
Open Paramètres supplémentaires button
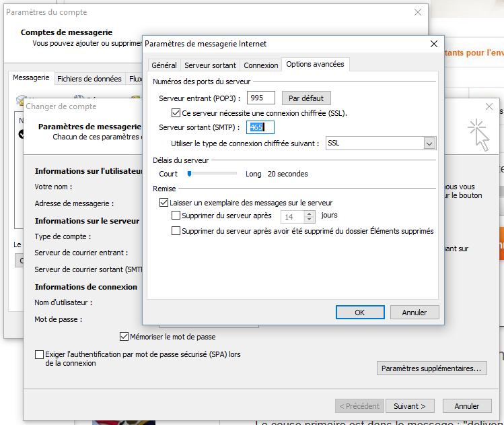click(432, 368)
